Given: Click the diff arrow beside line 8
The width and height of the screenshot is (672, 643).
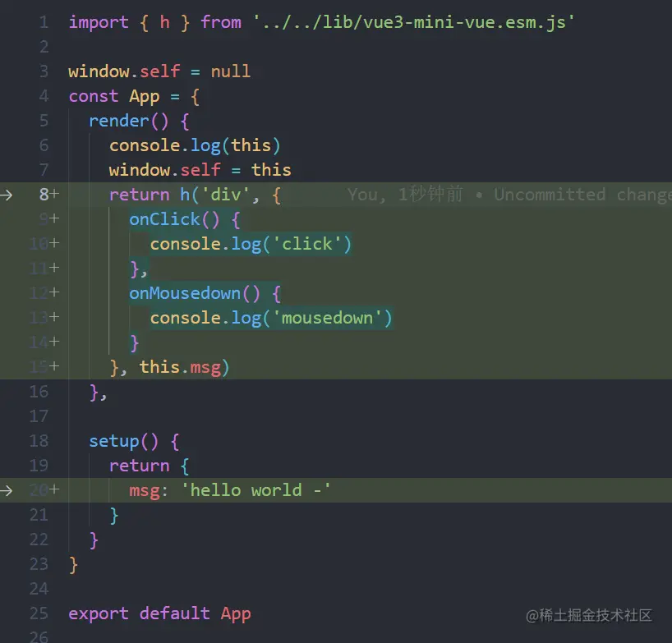Looking at the screenshot, I should click(x=6, y=195).
